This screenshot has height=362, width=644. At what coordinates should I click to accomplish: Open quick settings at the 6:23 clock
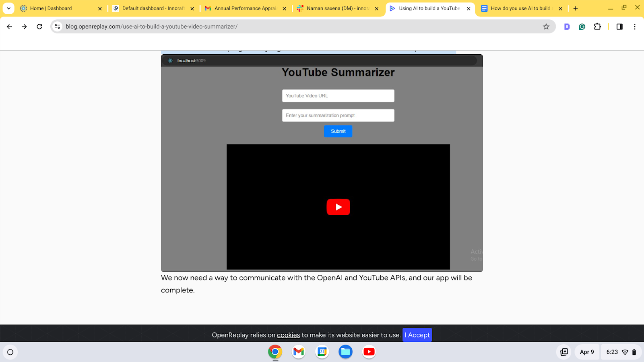(621, 352)
